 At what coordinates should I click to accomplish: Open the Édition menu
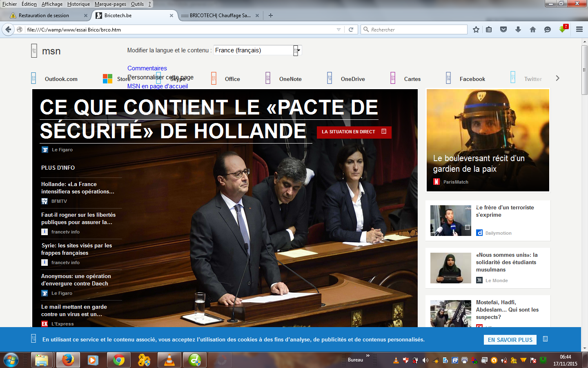[29, 4]
